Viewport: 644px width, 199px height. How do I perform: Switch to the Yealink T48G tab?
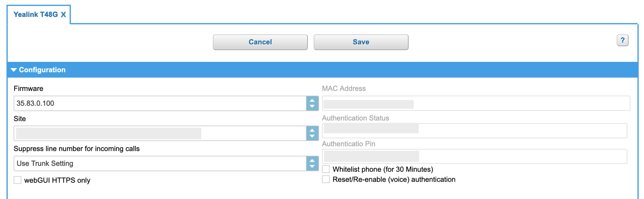[x=35, y=14]
